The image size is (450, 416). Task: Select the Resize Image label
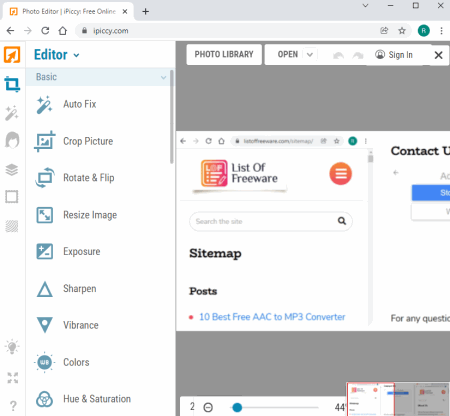coord(90,215)
